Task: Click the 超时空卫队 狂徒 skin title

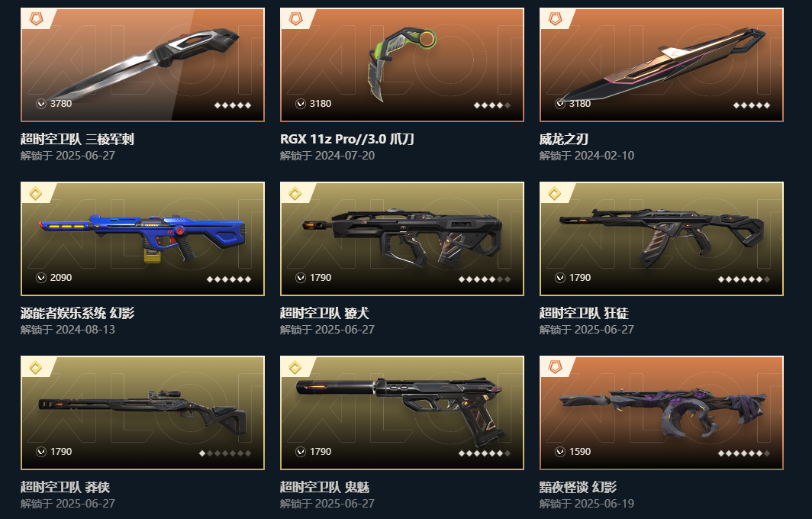Action: 584,313
